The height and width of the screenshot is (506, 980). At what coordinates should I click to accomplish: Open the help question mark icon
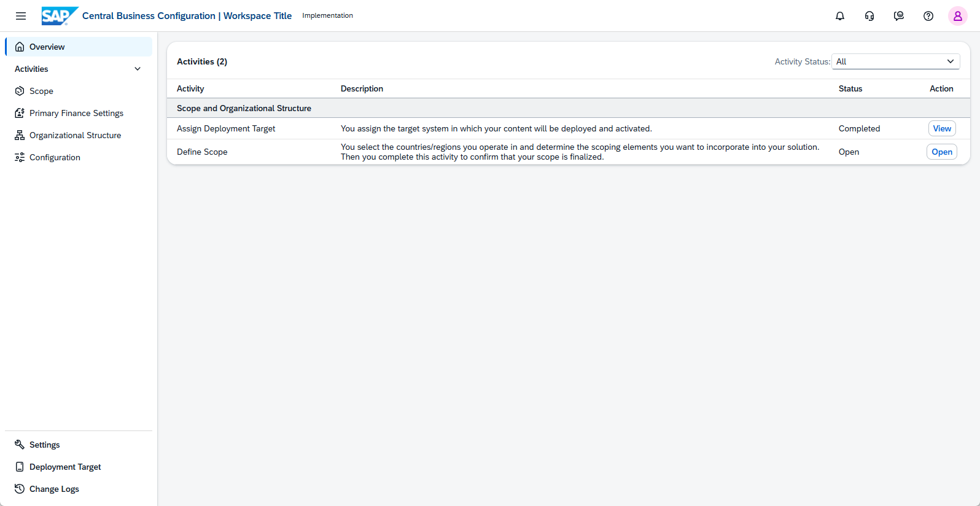(928, 16)
